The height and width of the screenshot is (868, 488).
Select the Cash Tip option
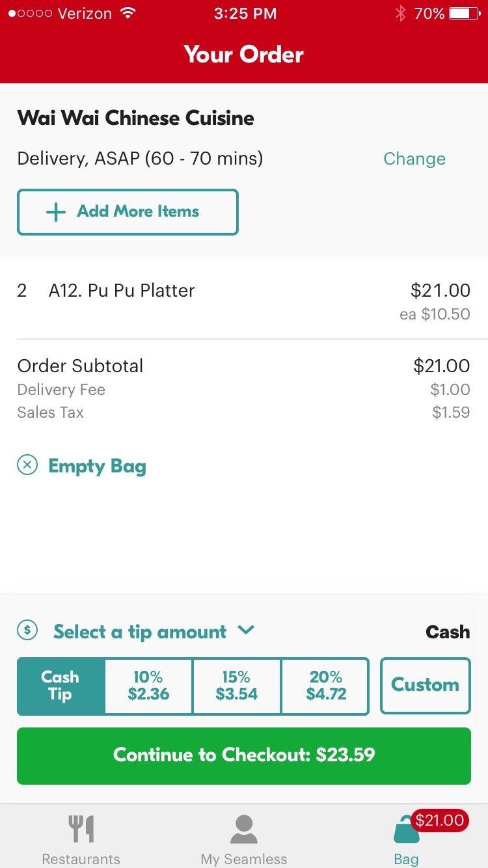coord(61,686)
